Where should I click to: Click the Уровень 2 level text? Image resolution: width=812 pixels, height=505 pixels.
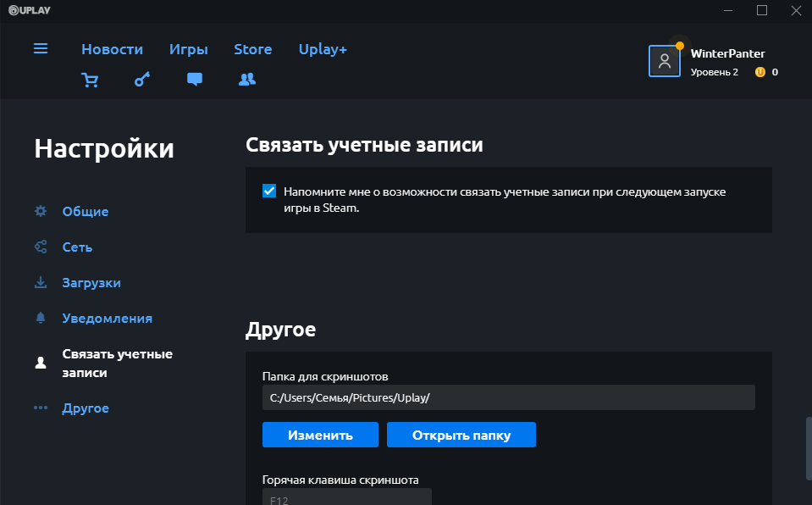click(714, 72)
